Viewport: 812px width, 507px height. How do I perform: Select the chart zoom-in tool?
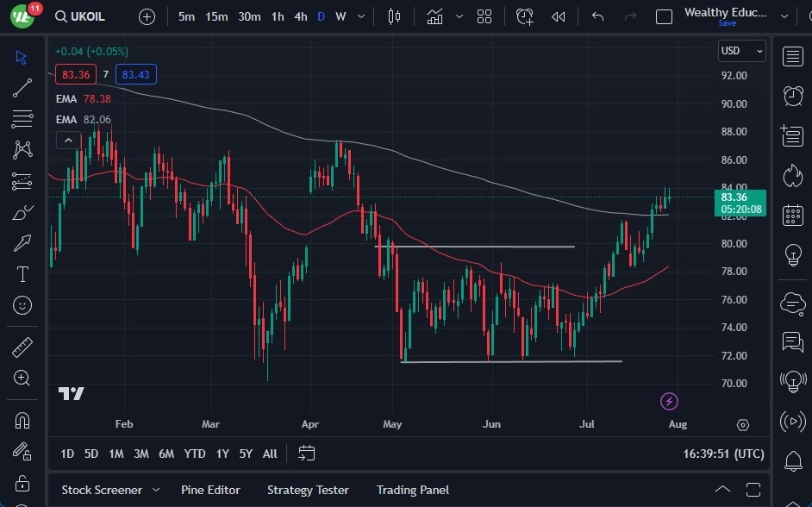coord(22,378)
